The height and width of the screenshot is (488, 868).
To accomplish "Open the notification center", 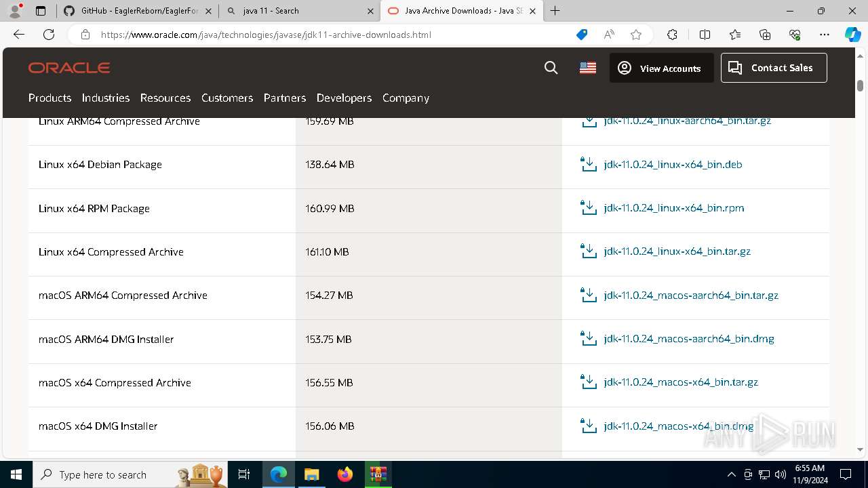I will click(846, 474).
